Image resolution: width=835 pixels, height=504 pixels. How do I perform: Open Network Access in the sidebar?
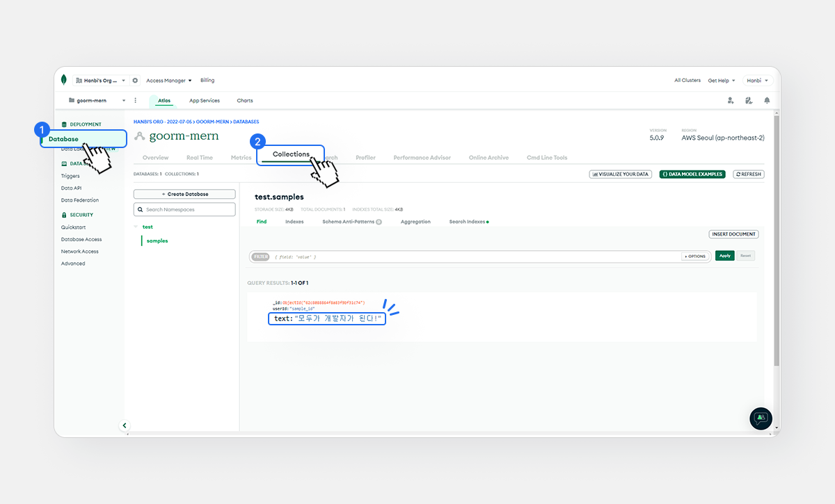(x=80, y=252)
